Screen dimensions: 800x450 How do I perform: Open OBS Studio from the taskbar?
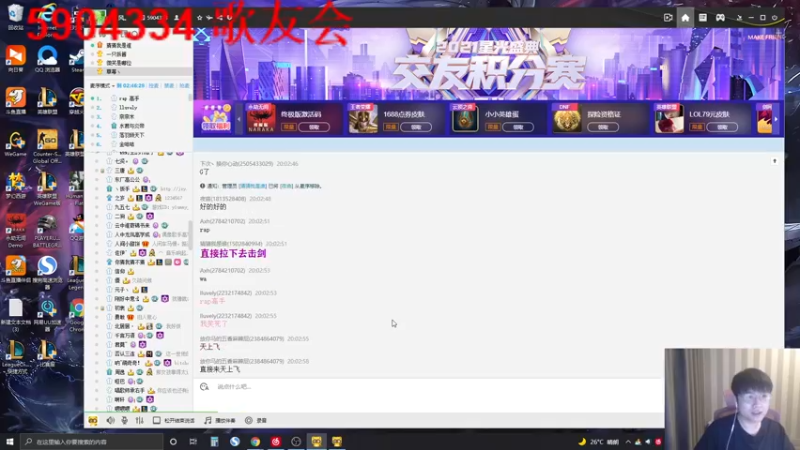coord(296,442)
